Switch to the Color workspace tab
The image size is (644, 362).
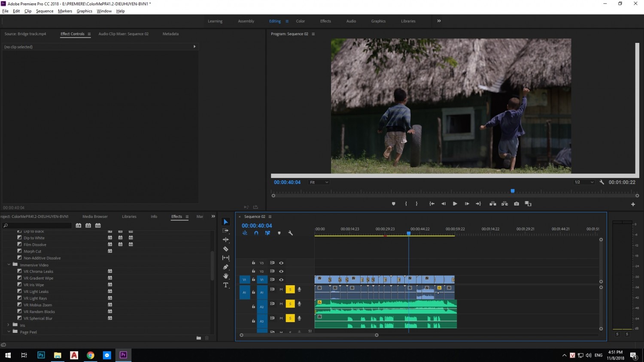[x=301, y=21]
